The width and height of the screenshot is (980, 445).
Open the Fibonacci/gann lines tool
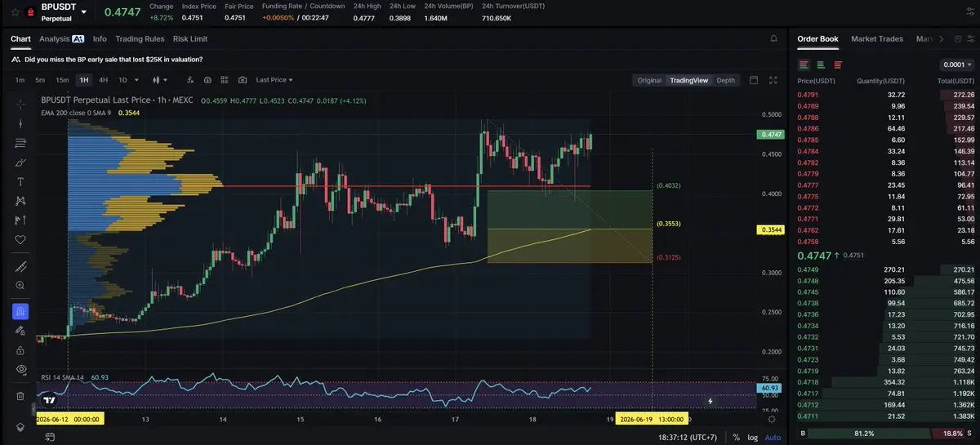click(x=20, y=143)
